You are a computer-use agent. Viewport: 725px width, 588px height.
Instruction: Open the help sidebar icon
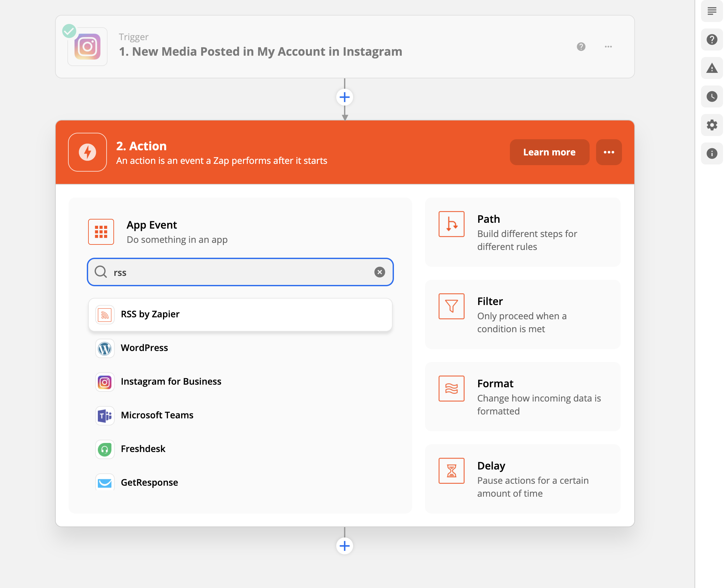712,40
